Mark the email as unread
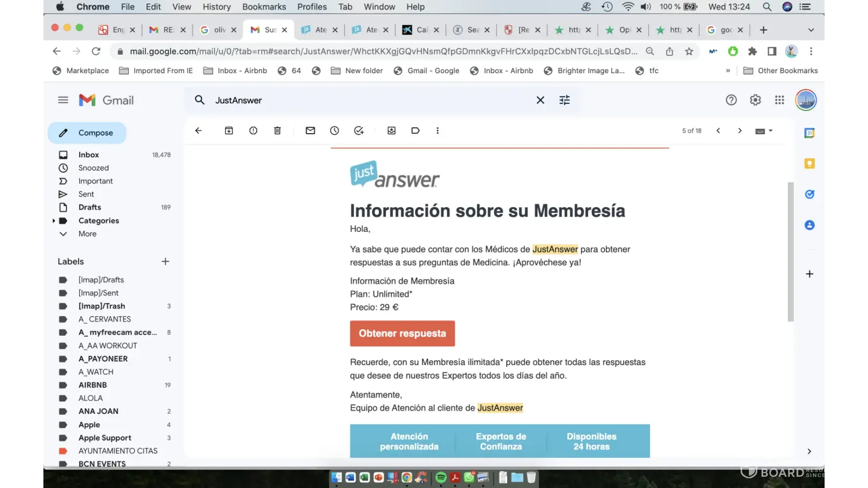 310,131
